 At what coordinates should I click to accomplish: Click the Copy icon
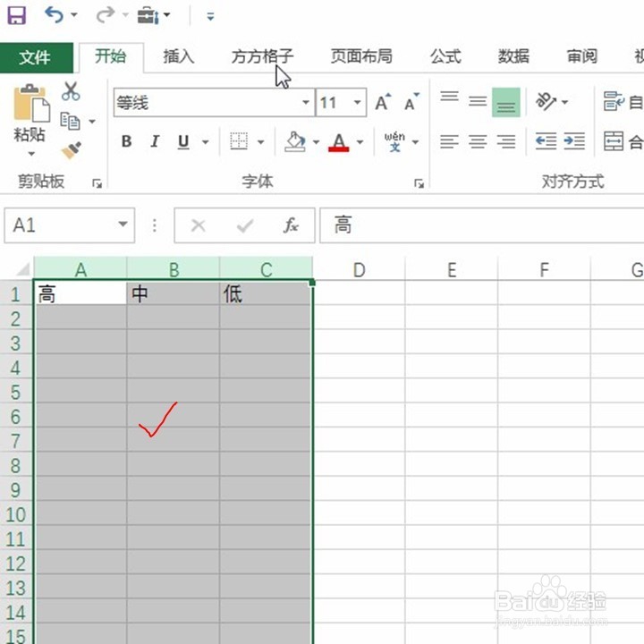(70, 121)
